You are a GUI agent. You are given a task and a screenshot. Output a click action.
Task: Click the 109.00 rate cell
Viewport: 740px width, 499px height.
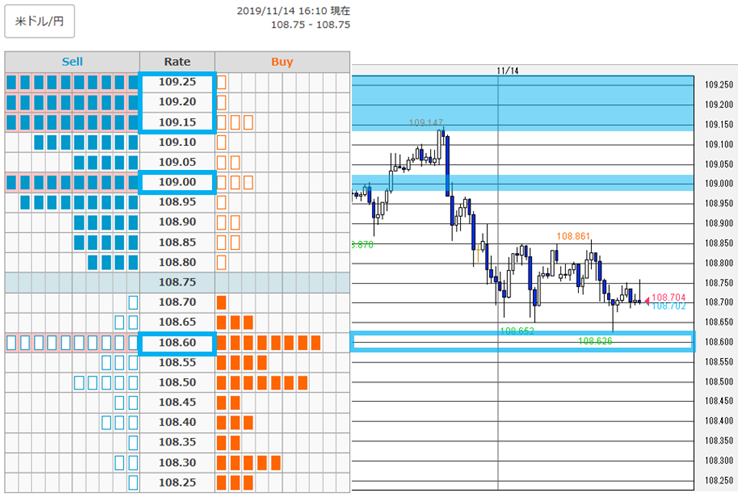pos(177,182)
